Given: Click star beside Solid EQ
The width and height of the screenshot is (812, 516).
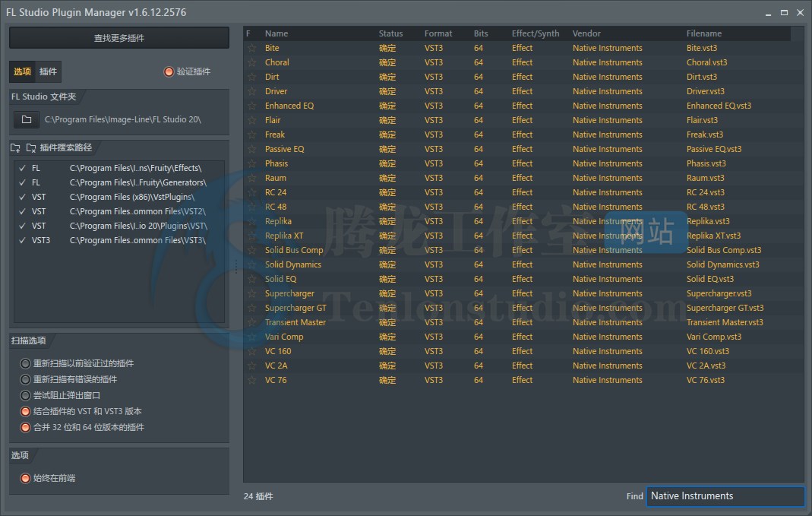Looking at the screenshot, I should (251, 279).
